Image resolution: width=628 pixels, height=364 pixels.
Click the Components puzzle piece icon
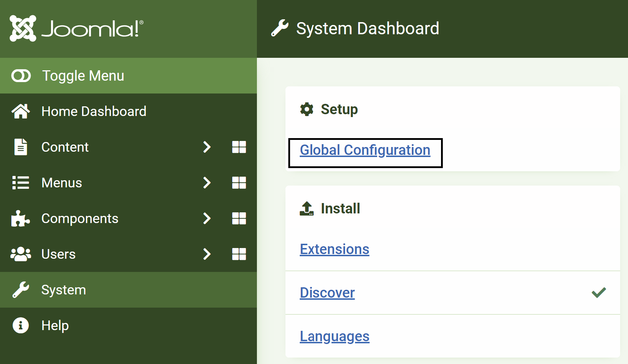tap(21, 218)
